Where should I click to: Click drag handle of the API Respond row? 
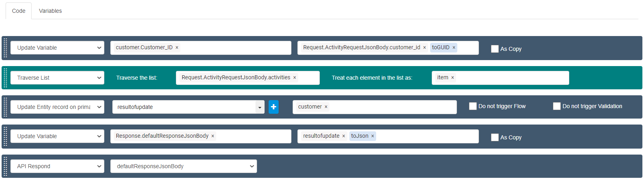pos(5,166)
